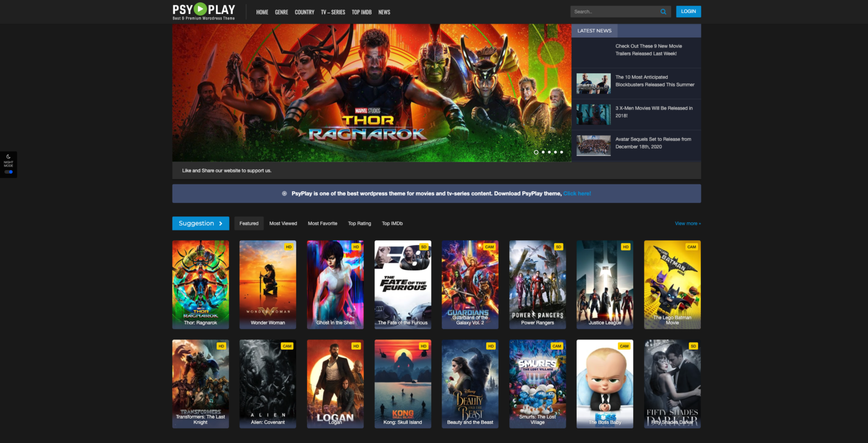Open the Logan movie poster

click(335, 384)
